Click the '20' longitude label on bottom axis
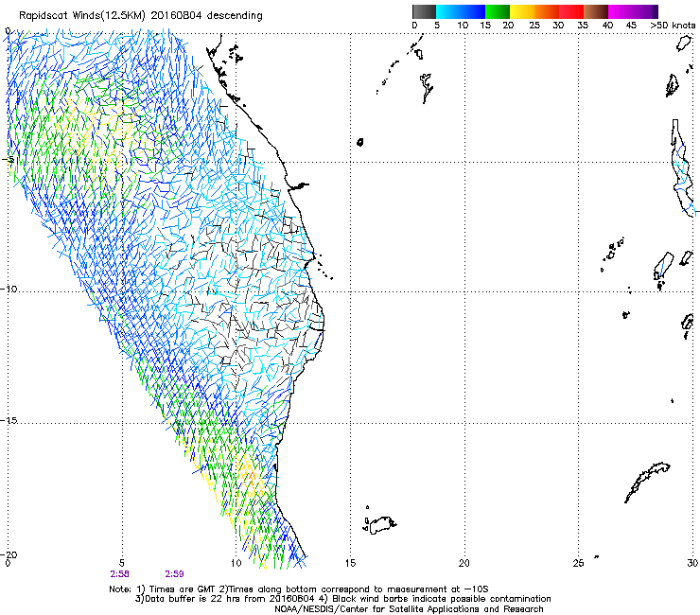This screenshot has width=700, height=615. coord(464,563)
